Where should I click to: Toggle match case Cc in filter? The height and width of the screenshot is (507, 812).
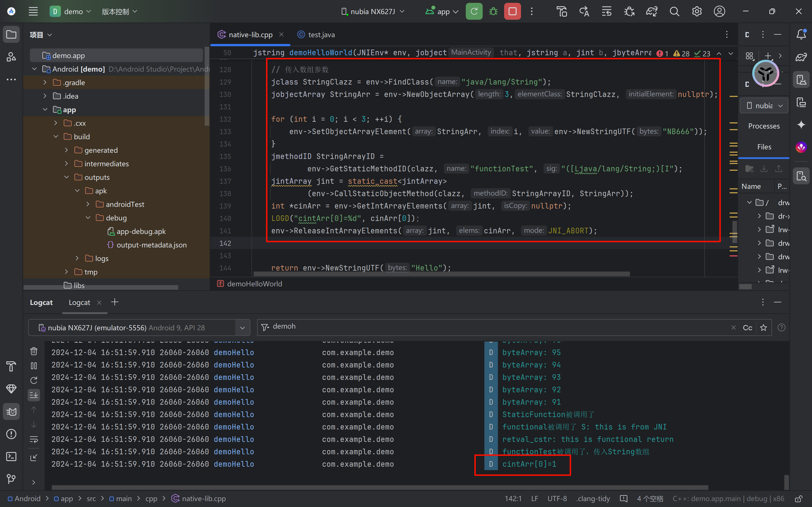747,327
